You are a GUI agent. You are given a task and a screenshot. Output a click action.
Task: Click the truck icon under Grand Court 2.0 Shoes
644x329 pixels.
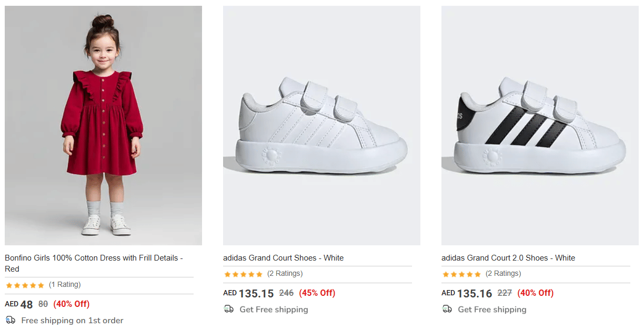[x=447, y=309]
